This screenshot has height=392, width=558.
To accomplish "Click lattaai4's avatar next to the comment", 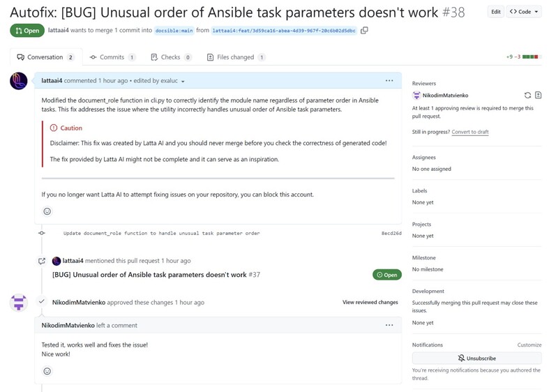I will pyautogui.click(x=19, y=81).
